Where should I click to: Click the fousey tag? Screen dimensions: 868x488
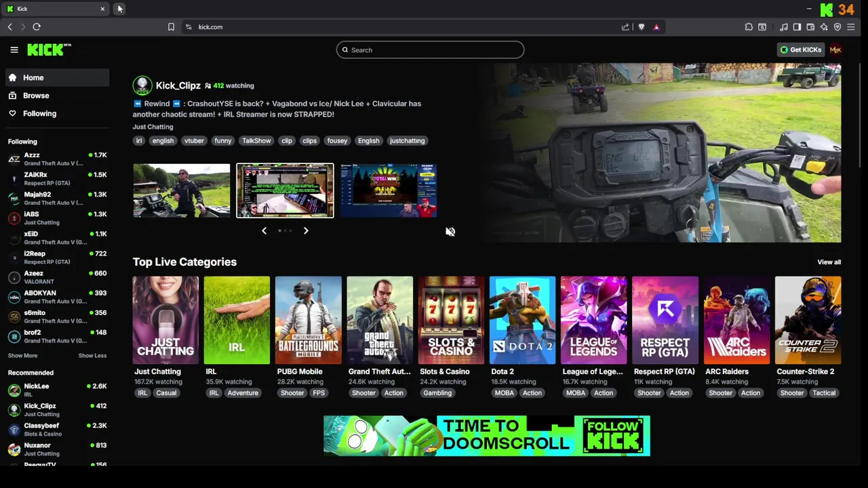[x=337, y=141]
